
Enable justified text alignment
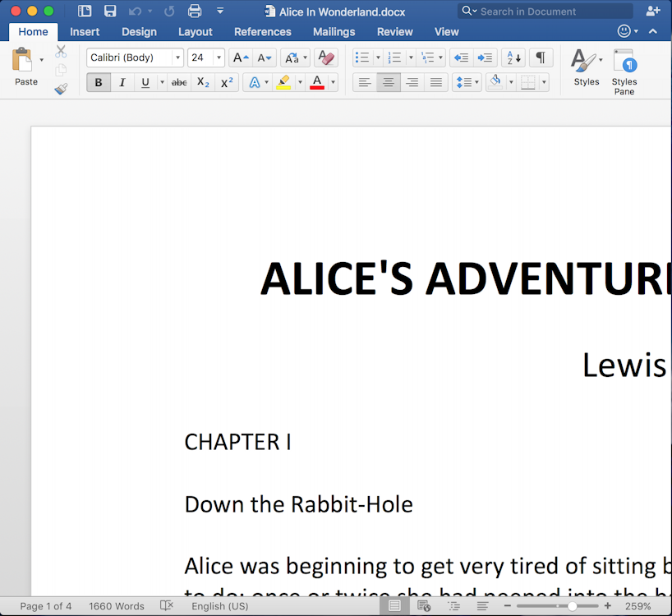436,82
